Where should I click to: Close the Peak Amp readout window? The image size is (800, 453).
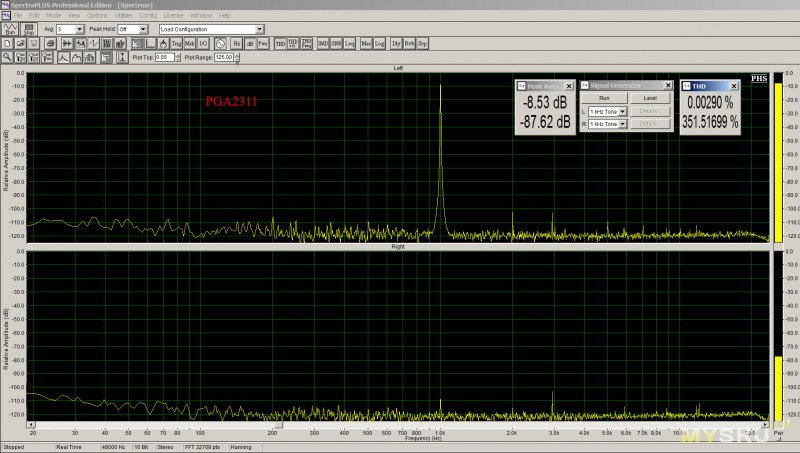[x=569, y=86]
